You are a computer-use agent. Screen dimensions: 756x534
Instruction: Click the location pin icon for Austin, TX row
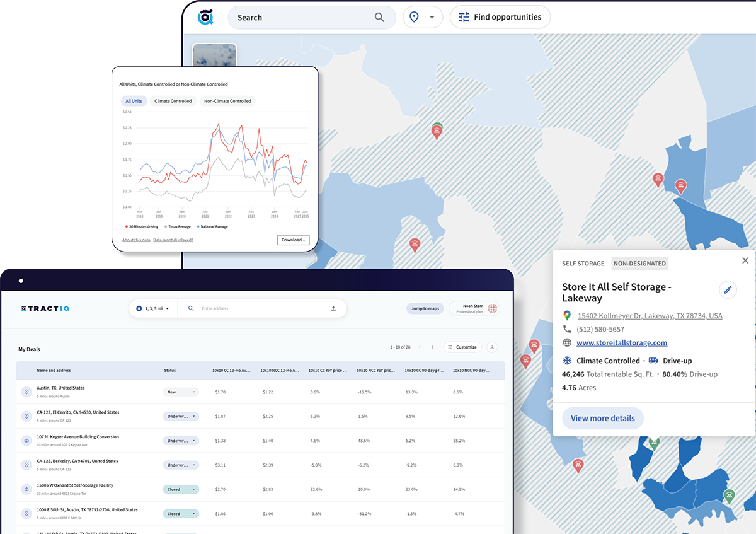click(26, 392)
